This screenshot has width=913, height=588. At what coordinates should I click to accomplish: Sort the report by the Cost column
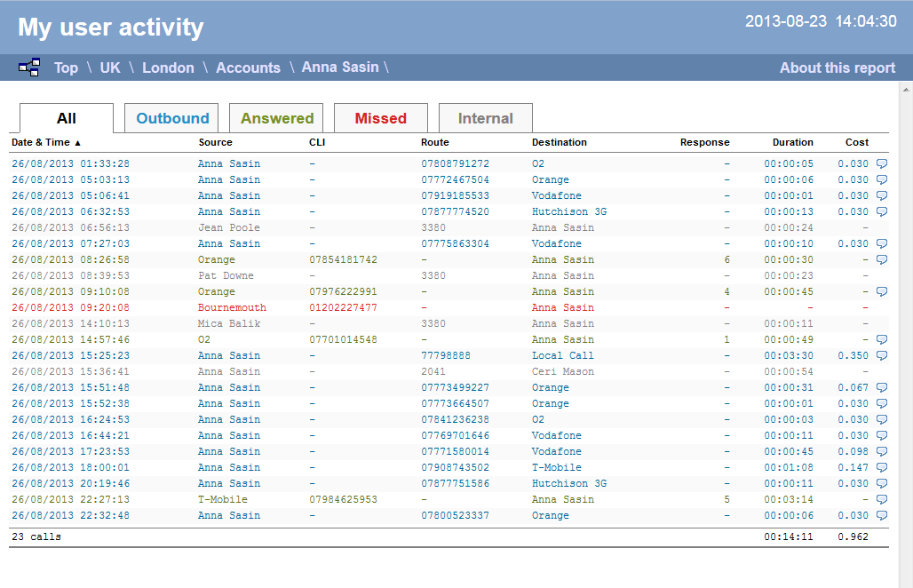tap(856, 142)
